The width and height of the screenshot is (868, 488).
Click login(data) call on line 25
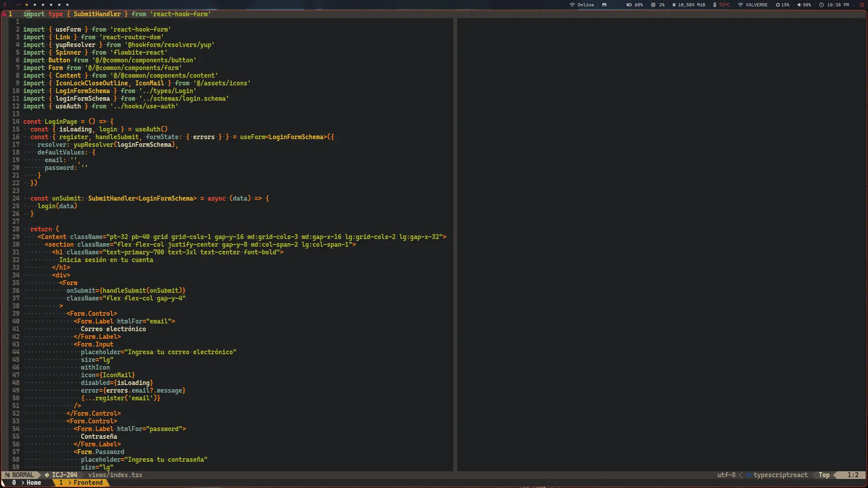click(57, 206)
